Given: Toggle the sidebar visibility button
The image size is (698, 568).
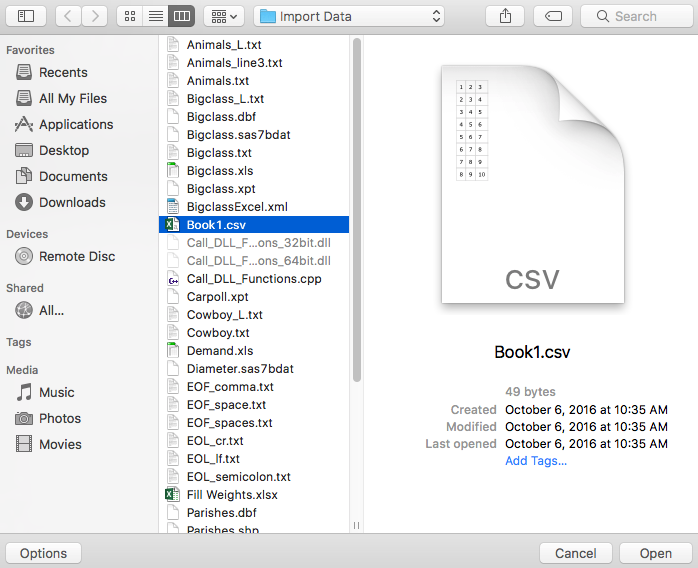Looking at the screenshot, I should tap(26, 16).
